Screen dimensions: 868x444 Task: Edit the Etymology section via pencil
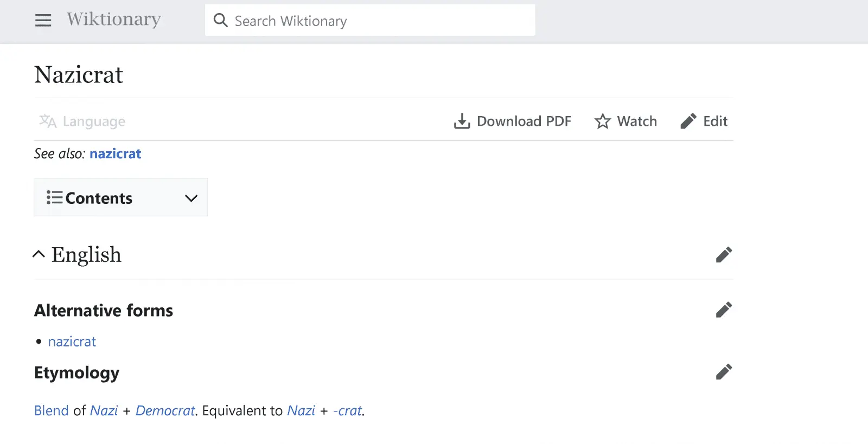pyautogui.click(x=724, y=372)
